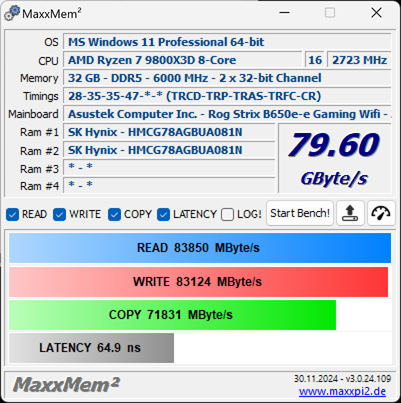This screenshot has height=403, width=401.
Task: Click the CPU field AMD Ryzen 7 9800X3D
Action: pyautogui.click(x=182, y=60)
